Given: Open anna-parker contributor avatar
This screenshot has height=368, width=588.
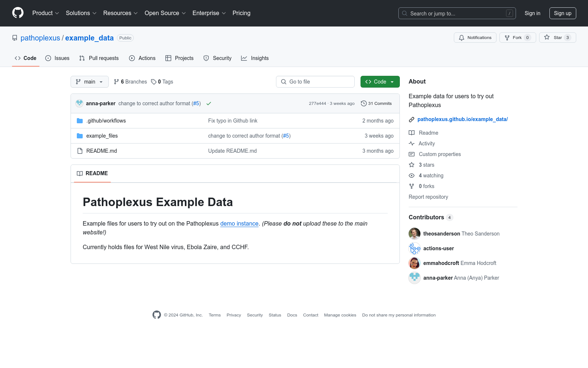Looking at the screenshot, I should (415, 278).
